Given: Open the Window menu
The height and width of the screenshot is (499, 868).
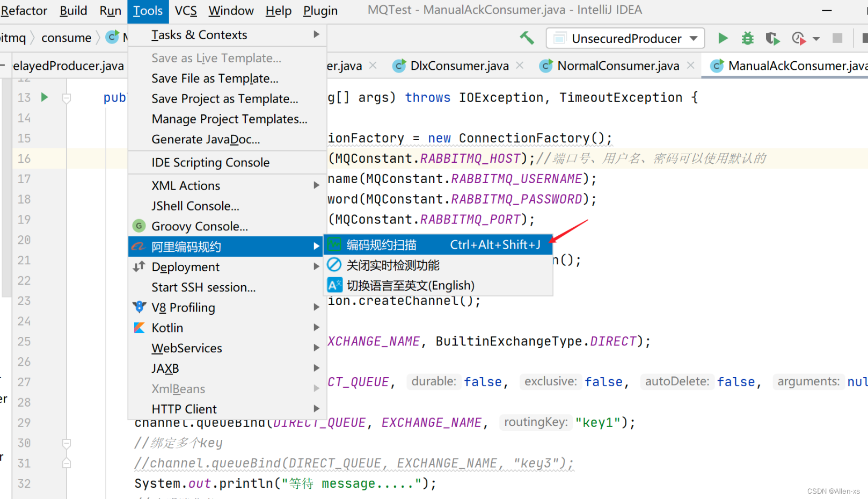Looking at the screenshot, I should point(231,11).
